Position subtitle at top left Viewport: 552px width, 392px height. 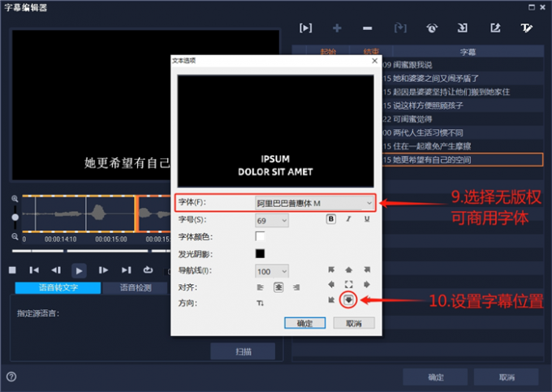click(331, 269)
